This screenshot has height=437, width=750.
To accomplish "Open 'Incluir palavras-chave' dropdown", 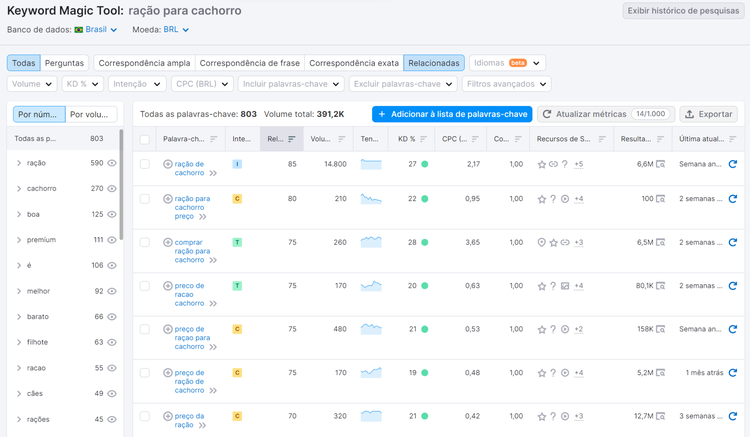I will click(x=291, y=84).
